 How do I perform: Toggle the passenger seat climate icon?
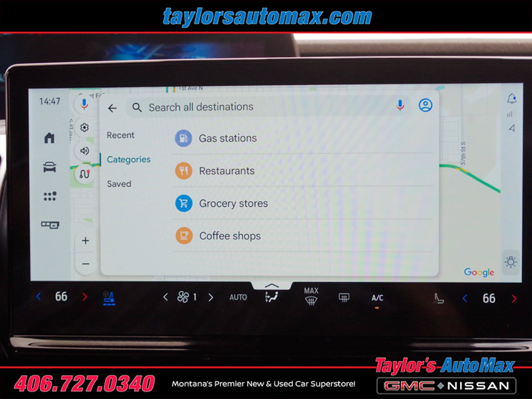click(439, 298)
